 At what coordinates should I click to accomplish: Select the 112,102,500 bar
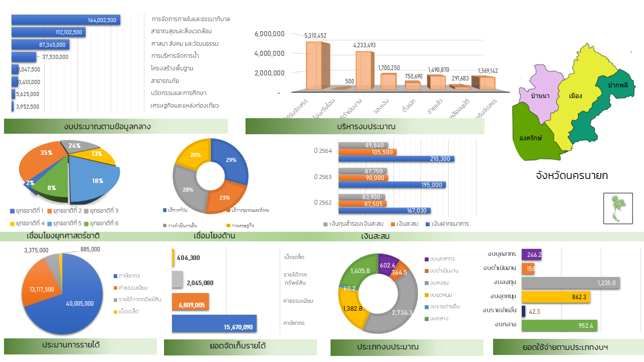point(48,32)
